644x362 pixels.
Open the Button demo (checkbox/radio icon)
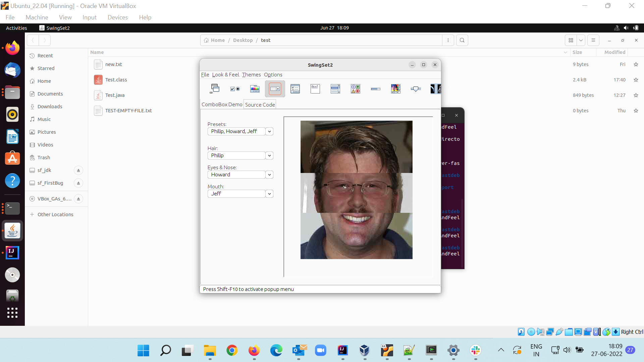click(235, 89)
